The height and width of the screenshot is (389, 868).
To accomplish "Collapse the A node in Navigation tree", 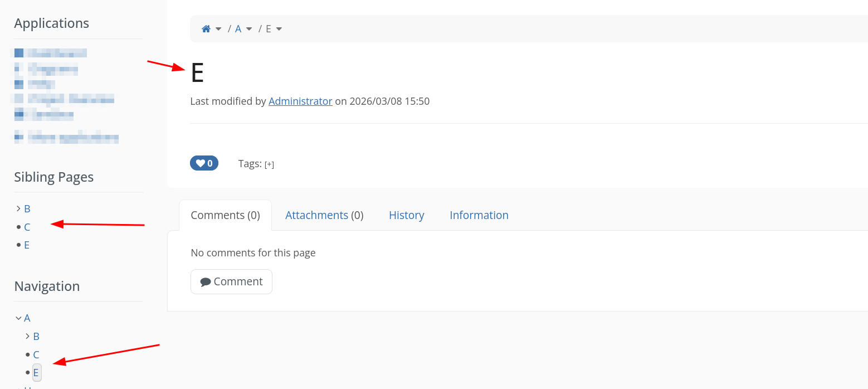I will pos(18,318).
